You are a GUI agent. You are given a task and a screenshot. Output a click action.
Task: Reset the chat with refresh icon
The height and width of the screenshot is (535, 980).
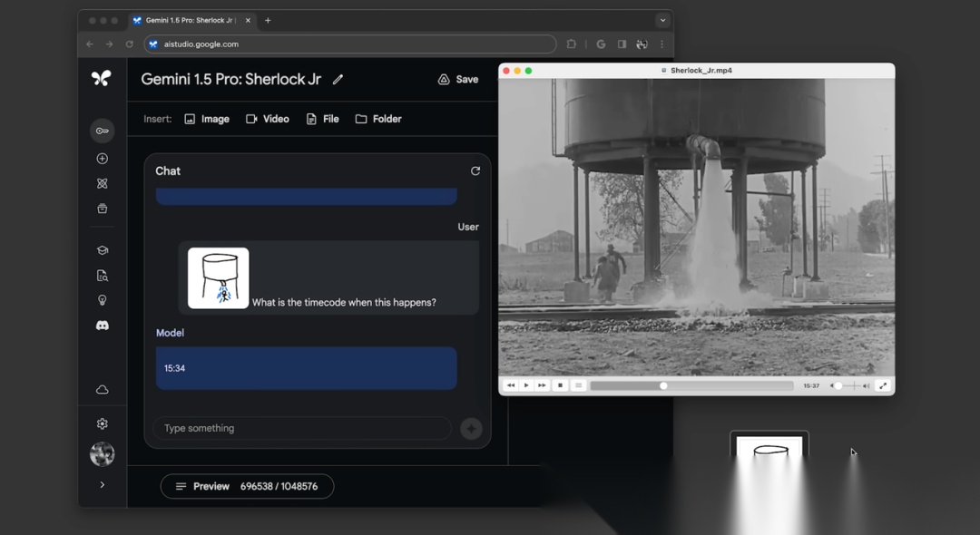coord(475,171)
